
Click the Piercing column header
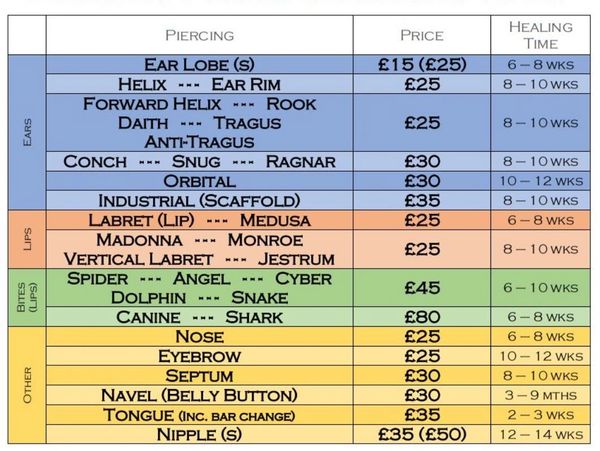pos(199,35)
